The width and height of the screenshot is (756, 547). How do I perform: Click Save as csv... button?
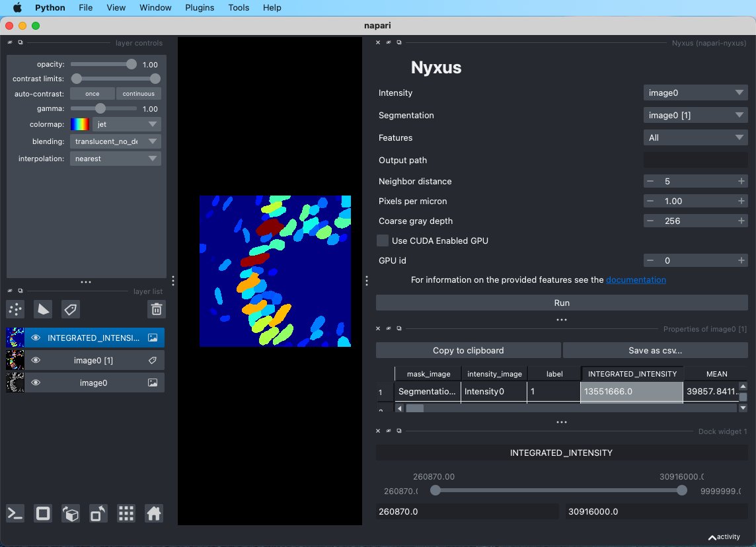[656, 350]
